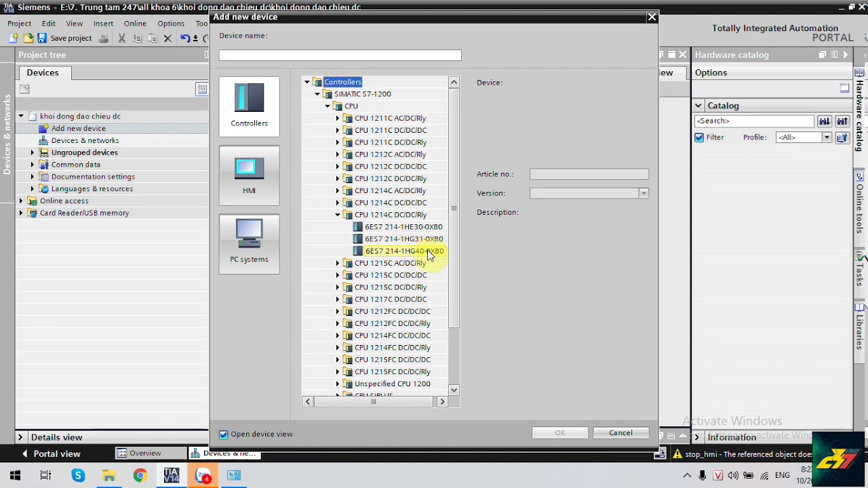Toggle the Filter checkbox in Hardware catalog

pyautogui.click(x=699, y=138)
